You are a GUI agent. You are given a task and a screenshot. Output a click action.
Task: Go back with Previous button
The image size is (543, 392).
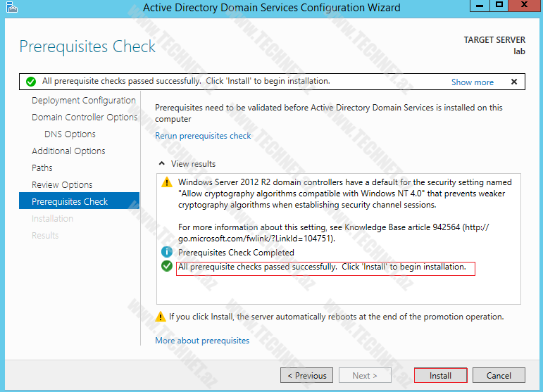pos(306,376)
